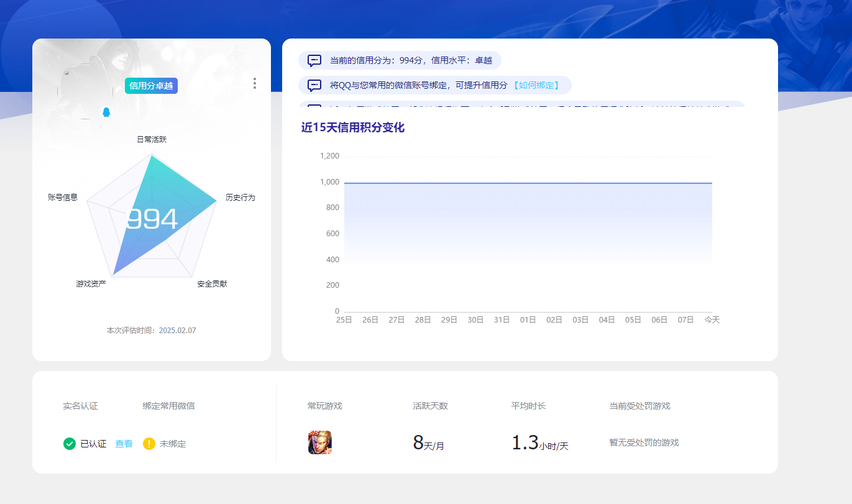The height and width of the screenshot is (504, 852).
Task: Click the 【如何绑定】 link
Action: pos(536,85)
